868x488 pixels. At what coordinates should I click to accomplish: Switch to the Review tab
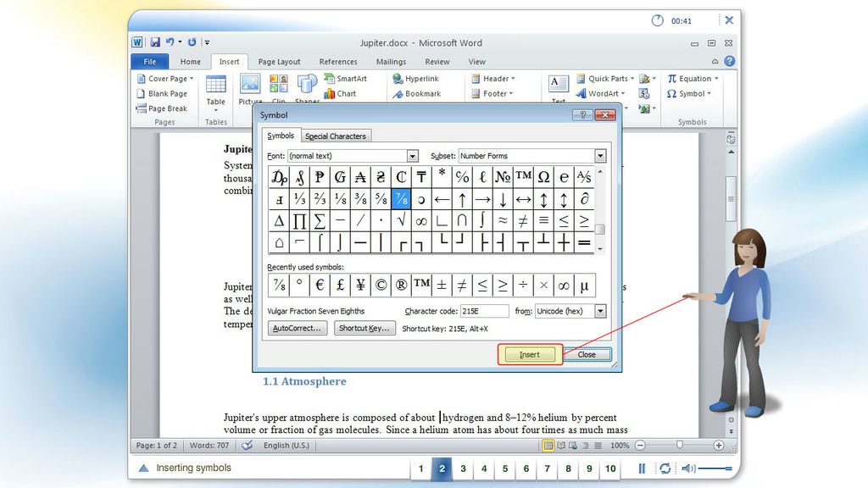click(437, 61)
